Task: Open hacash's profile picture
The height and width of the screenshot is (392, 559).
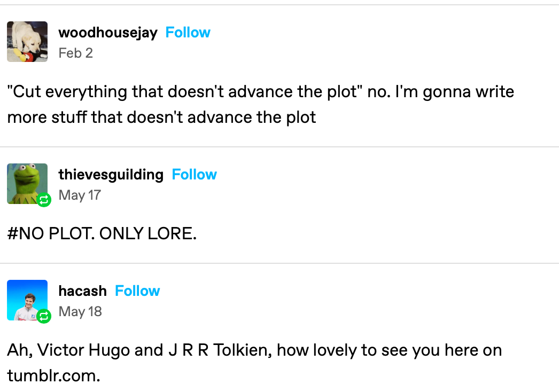Action: 26,300
